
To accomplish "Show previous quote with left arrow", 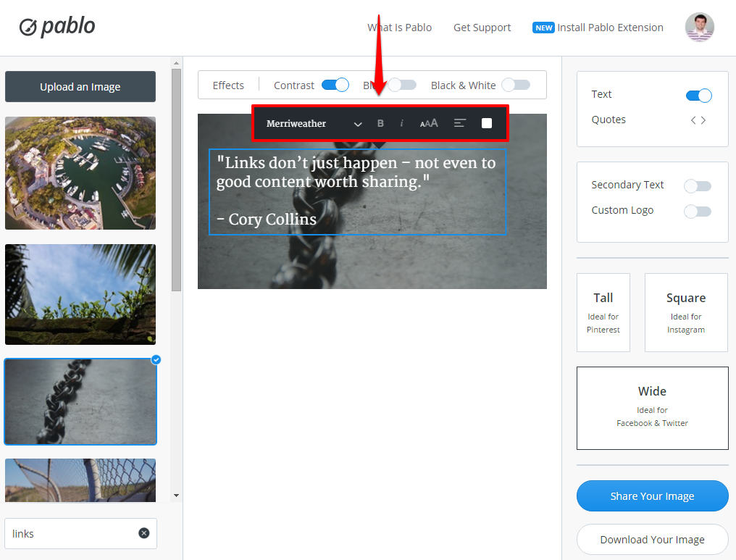I will [693, 120].
